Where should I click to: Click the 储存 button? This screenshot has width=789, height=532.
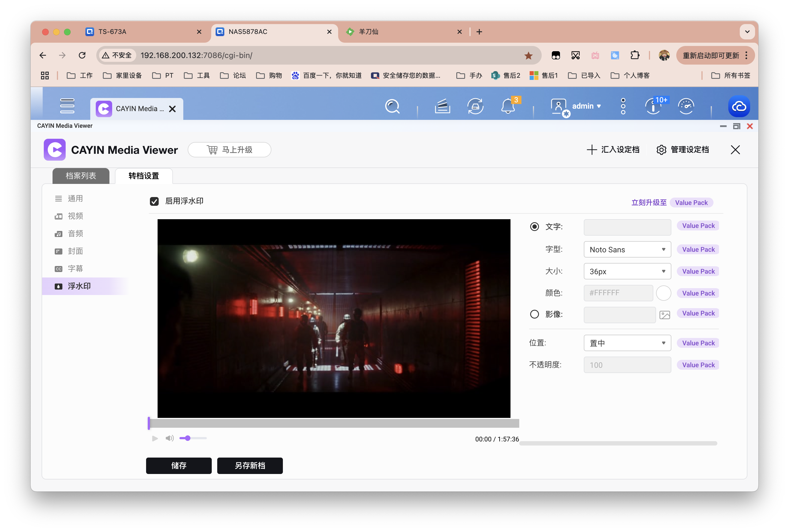click(x=179, y=465)
